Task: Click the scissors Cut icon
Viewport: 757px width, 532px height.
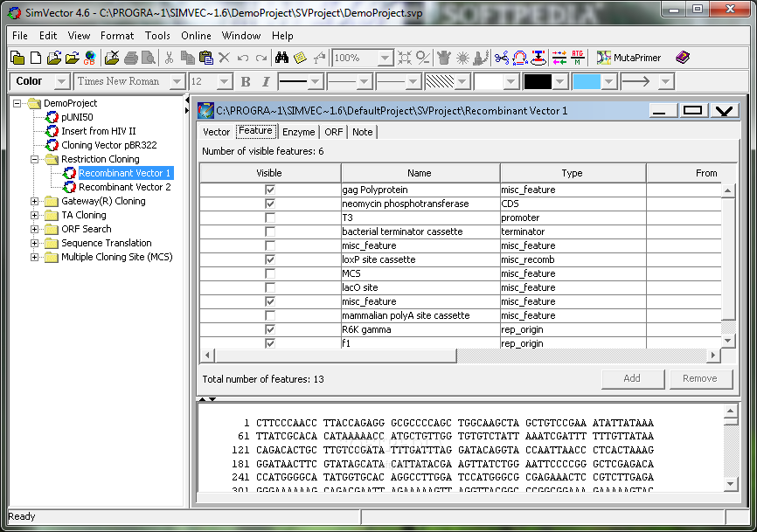Action: coord(169,58)
